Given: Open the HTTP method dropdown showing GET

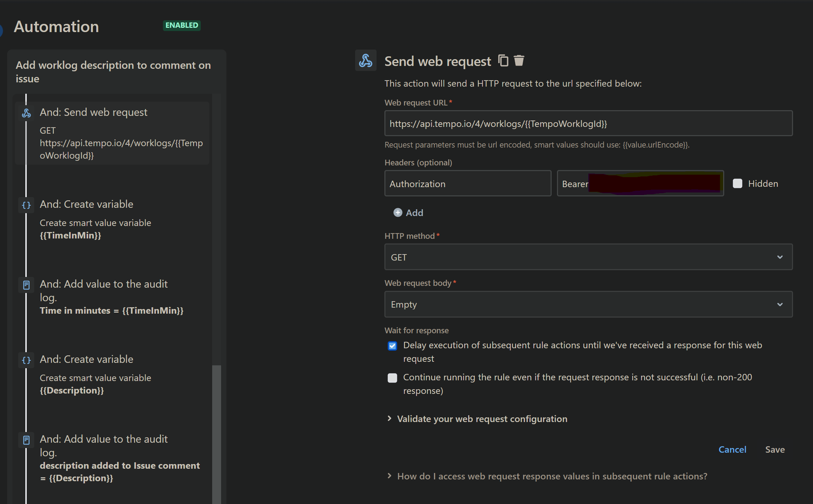Looking at the screenshot, I should click(588, 257).
